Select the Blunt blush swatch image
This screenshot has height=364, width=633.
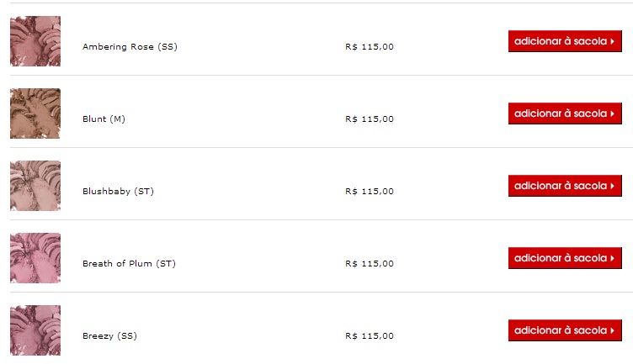pyautogui.click(x=35, y=113)
